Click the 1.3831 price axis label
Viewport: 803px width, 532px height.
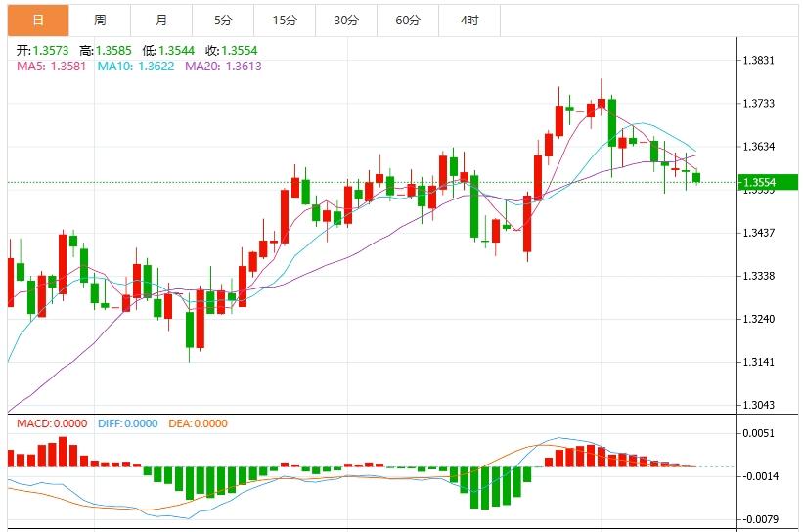[x=758, y=60]
